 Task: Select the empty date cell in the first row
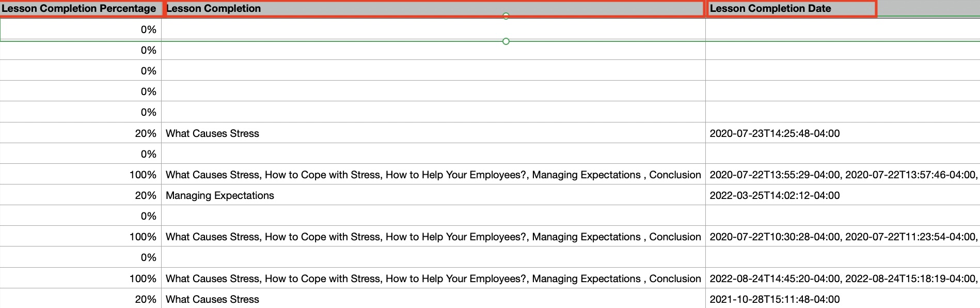843,29
